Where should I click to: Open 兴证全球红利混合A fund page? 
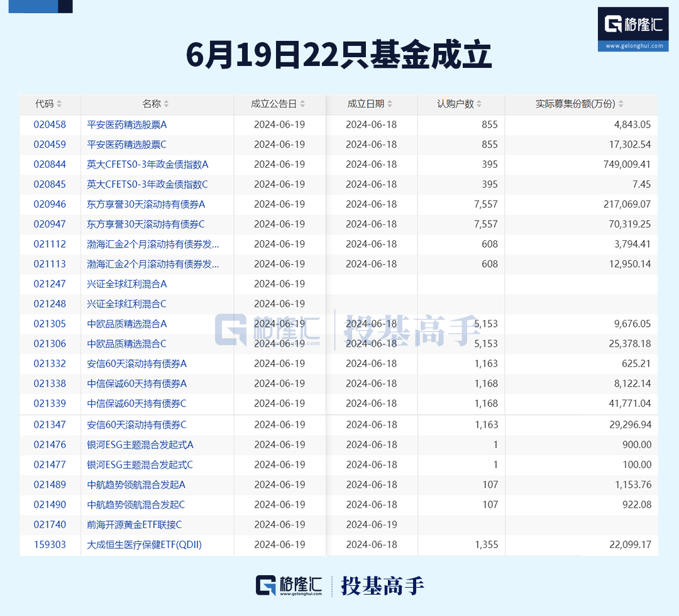(x=126, y=284)
